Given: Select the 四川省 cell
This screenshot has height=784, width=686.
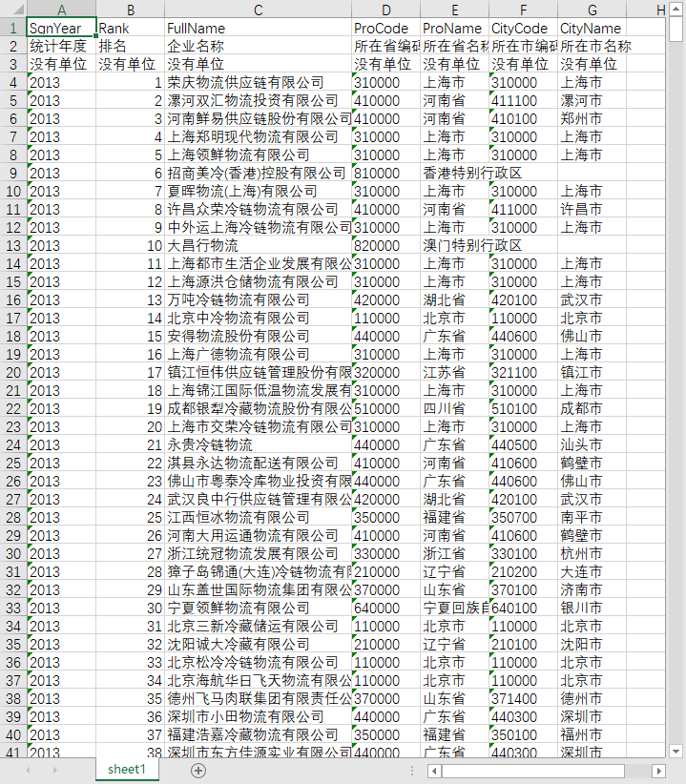Looking at the screenshot, I should (454, 408).
